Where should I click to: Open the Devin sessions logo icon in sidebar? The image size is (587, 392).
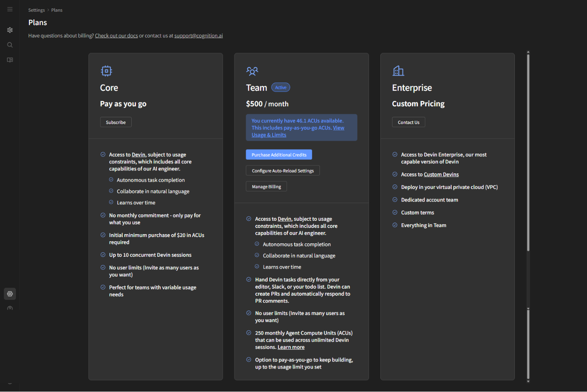(x=10, y=30)
